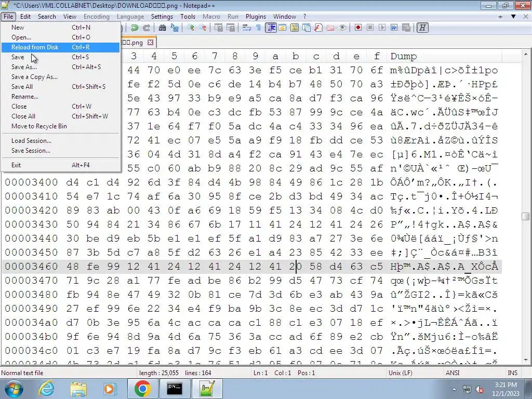Open the Function List toolbar icon

coord(318,28)
